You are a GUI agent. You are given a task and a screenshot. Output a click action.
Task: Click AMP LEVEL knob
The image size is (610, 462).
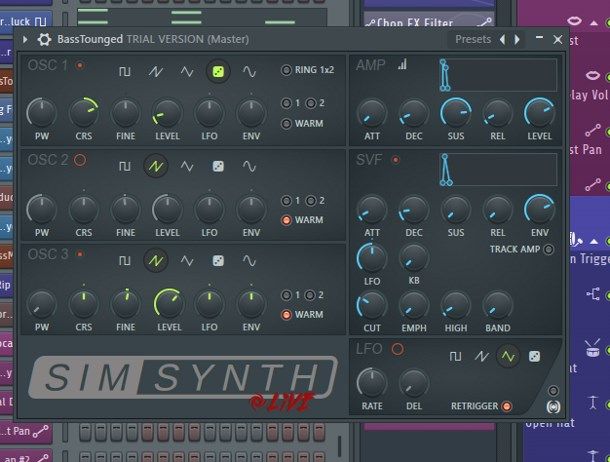(x=540, y=113)
